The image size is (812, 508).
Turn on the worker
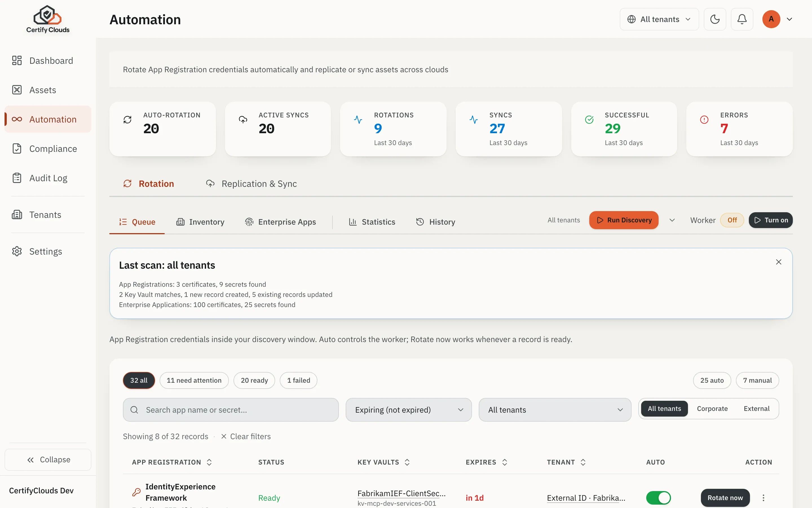pos(771,220)
